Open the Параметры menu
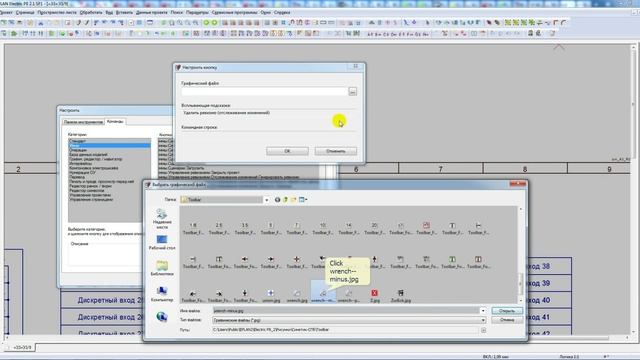Image resolution: width=640 pixels, height=360 pixels. (197, 13)
